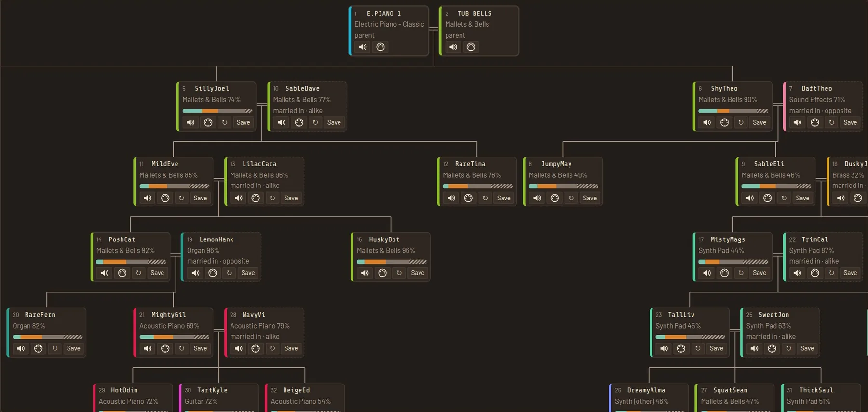This screenshot has height=412, width=868.
Task: Play the ShyTheo patch sound
Action: [707, 122]
